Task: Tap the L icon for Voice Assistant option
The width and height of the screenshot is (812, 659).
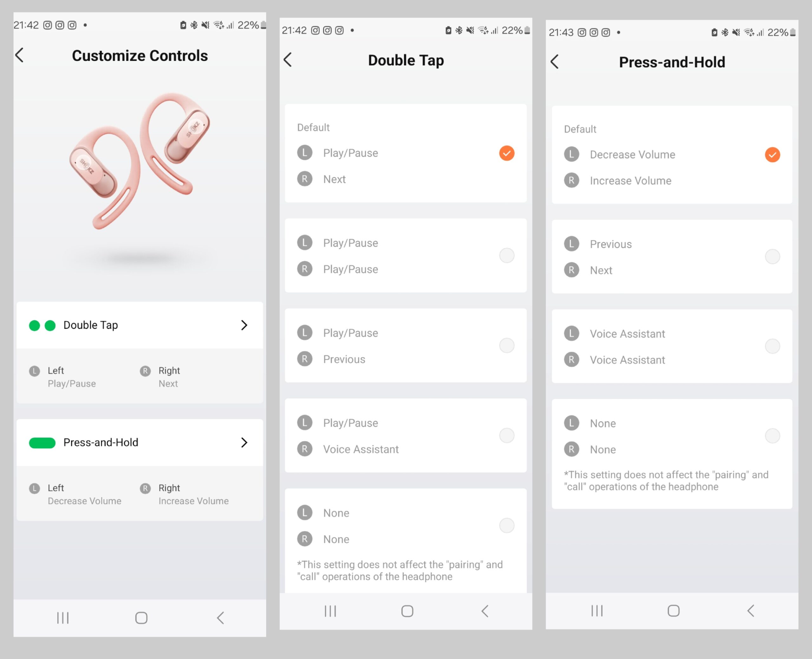Action: (573, 333)
